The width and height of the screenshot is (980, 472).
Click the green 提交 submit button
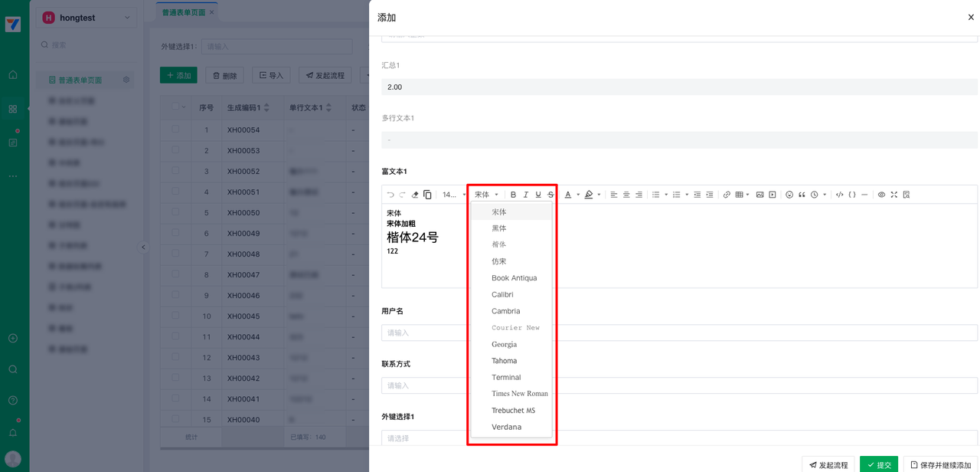point(878,464)
